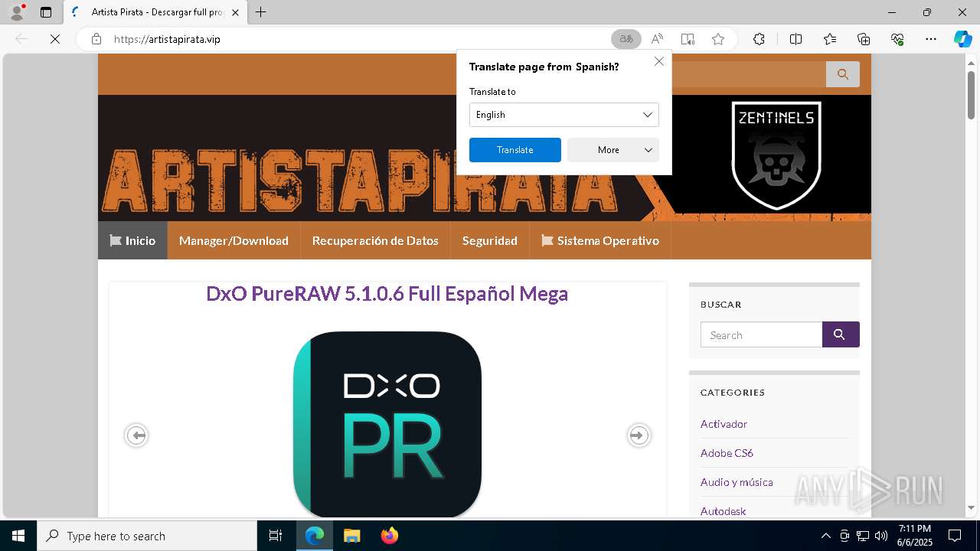
Task: Open the notifications center icon
Action: click(x=955, y=536)
